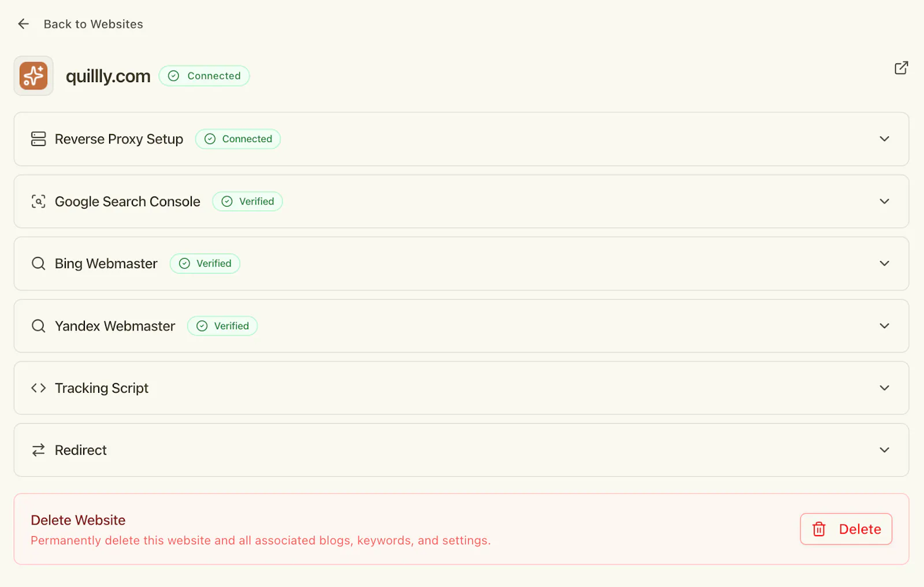Open the Yandex Webmaster section

click(x=461, y=326)
